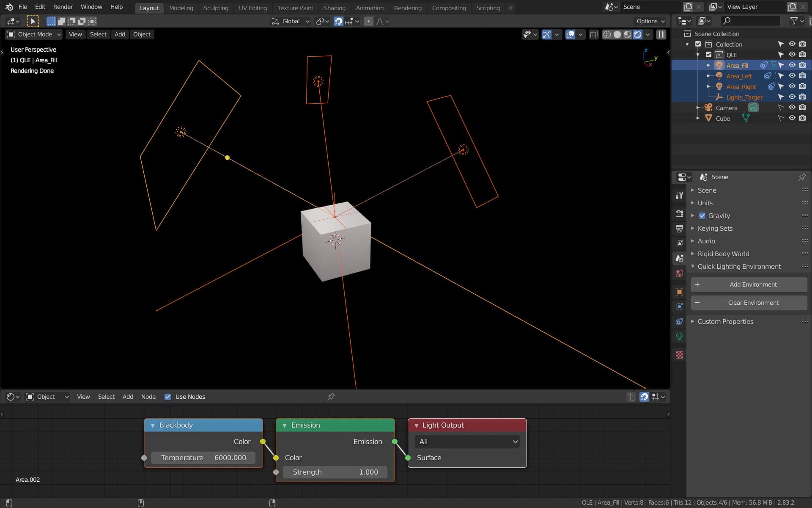Image resolution: width=812 pixels, height=508 pixels.
Task: Disable the QLE collection checkbox
Action: pos(708,55)
